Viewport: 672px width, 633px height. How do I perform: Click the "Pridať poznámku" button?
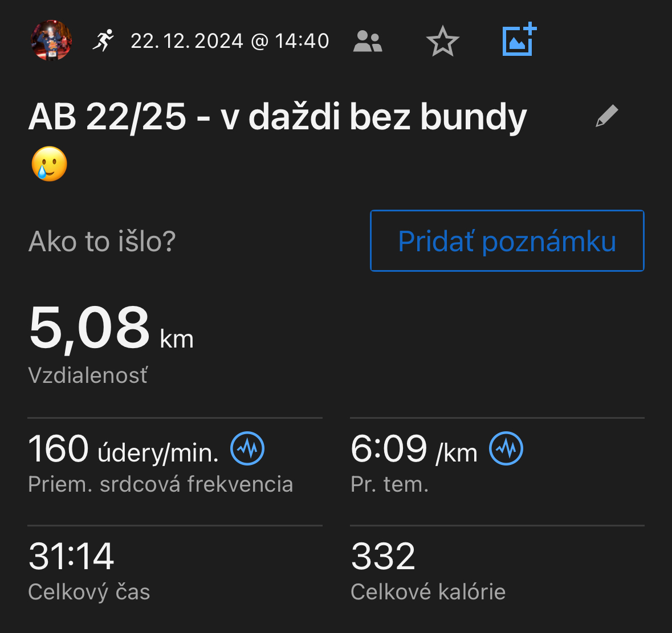pyautogui.click(x=507, y=241)
